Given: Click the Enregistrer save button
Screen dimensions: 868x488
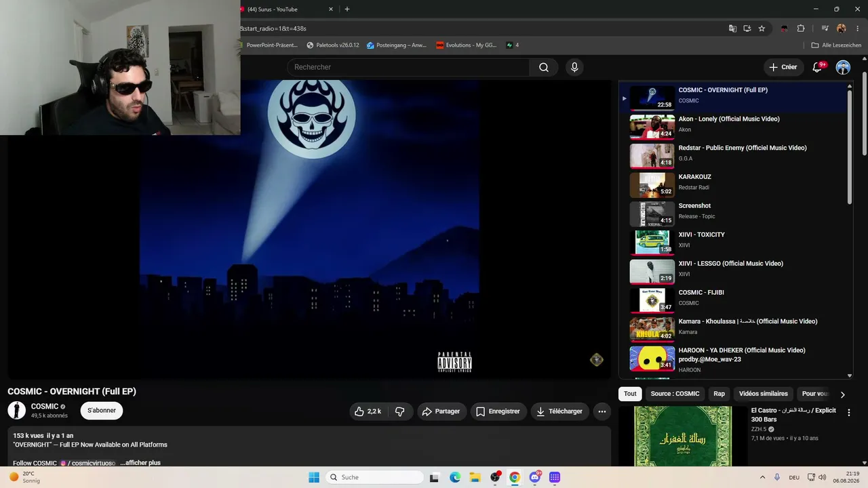Looking at the screenshot, I should pyautogui.click(x=498, y=411).
